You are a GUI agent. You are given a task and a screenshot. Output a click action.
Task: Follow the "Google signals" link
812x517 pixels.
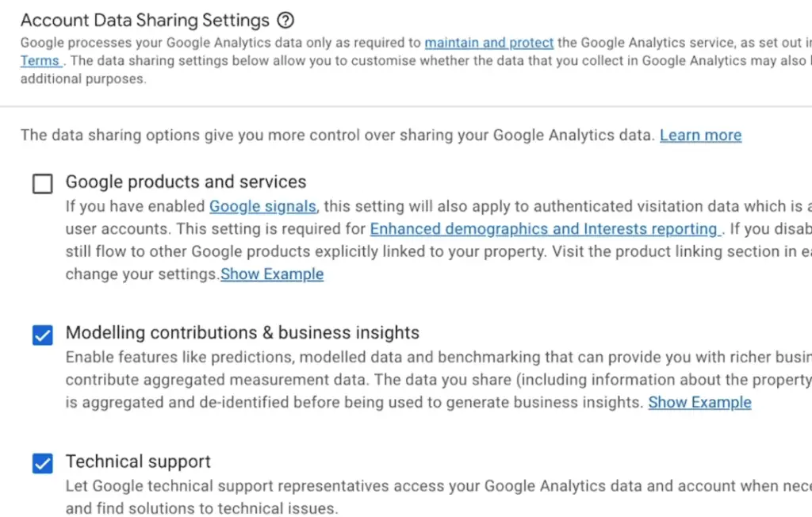coord(262,206)
